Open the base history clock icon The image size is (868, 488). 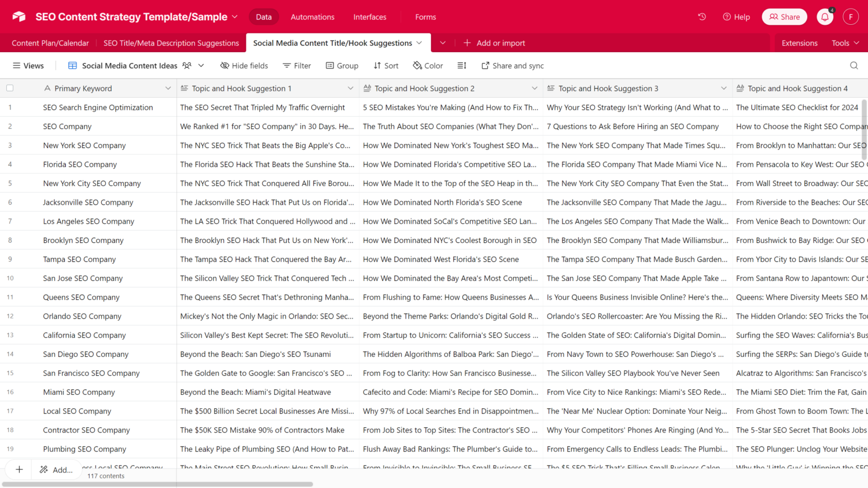tap(702, 17)
